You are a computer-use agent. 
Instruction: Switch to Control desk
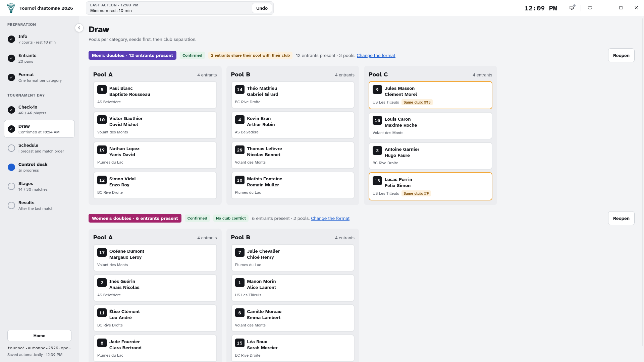click(x=39, y=167)
